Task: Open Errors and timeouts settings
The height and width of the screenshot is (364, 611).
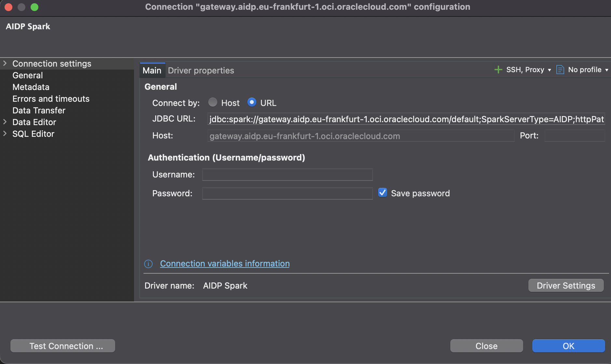Action: point(51,99)
